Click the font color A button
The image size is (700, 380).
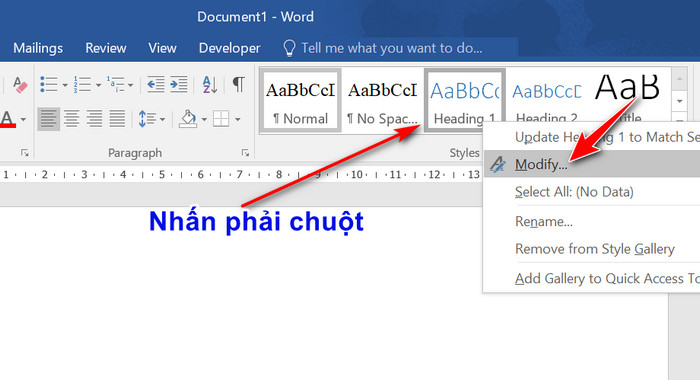click(8, 119)
